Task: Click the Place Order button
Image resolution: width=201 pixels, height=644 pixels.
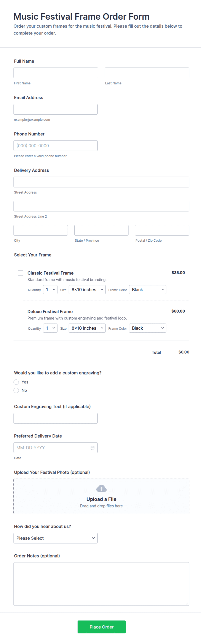Action: pyautogui.click(x=102, y=627)
